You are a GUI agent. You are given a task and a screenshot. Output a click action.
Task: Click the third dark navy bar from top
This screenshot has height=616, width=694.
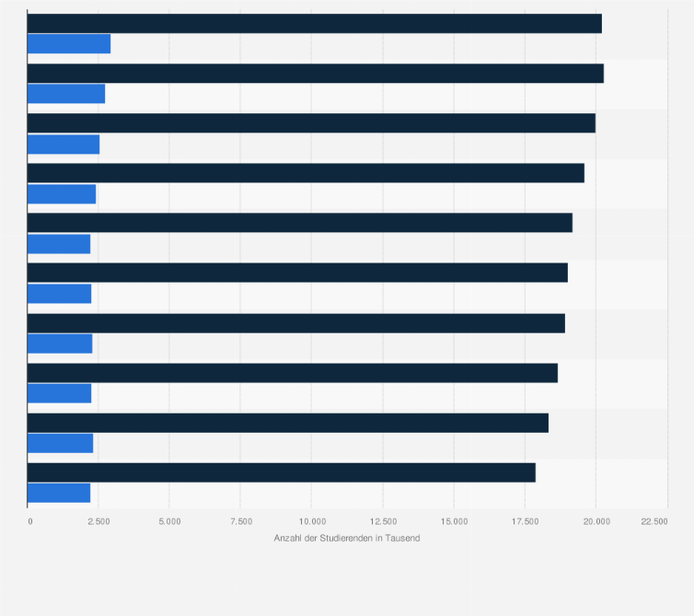tap(311, 123)
